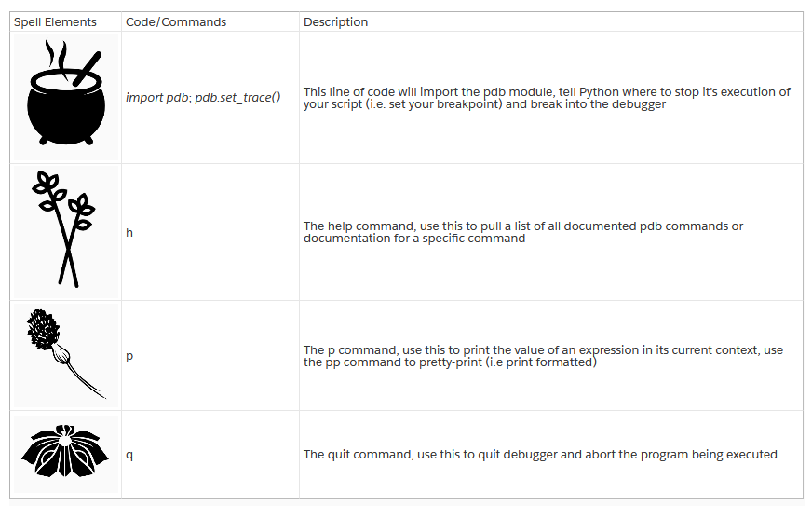The image size is (812, 506).
Task: Click the 'Description' column header
Action: tap(335, 21)
